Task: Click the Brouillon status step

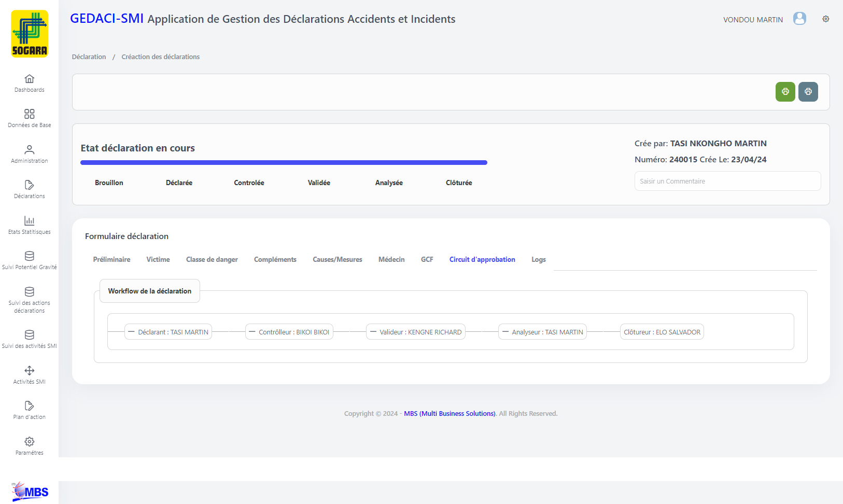Action: point(109,183)
